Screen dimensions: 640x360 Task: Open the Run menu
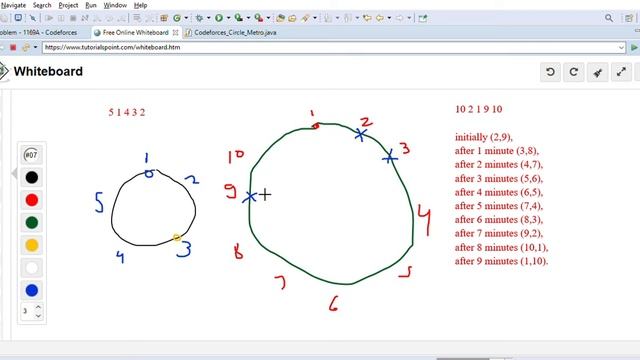pos(91,5)
